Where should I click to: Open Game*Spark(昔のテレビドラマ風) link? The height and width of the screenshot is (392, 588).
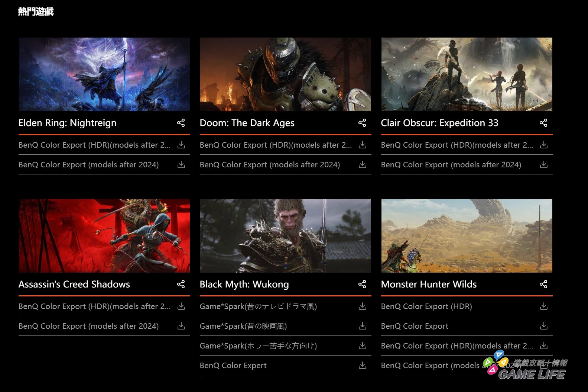258,306
